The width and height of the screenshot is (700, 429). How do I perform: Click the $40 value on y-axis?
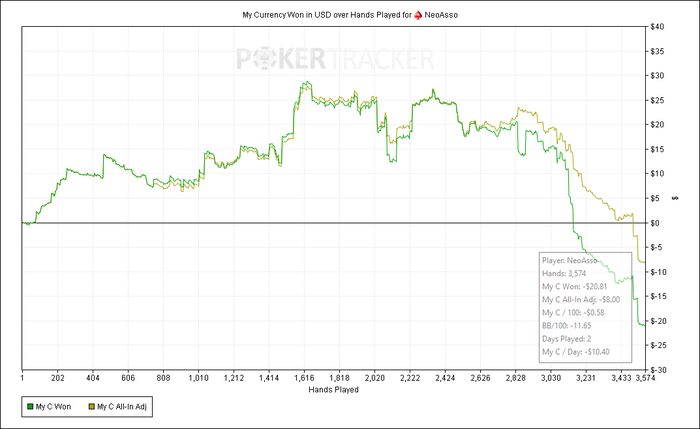tap(658, 27)
